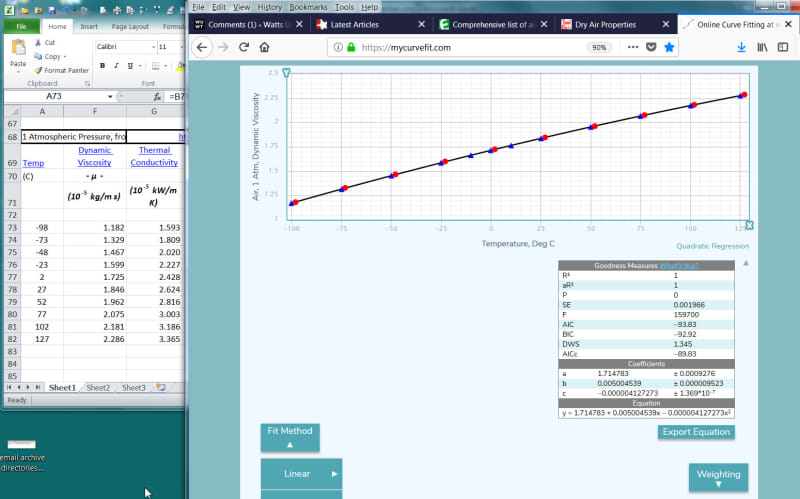Click the Temp hyperlink in cell A69

tap(33, 163)
